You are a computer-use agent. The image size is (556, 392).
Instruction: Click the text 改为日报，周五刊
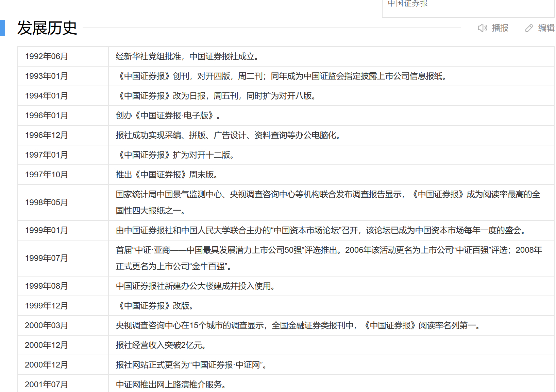[206, 96]
